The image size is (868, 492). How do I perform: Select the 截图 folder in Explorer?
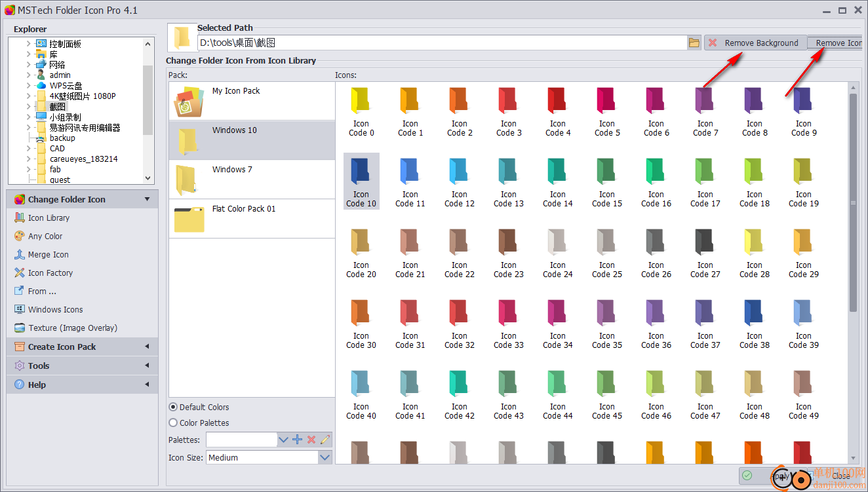click(x=58, y=106)
